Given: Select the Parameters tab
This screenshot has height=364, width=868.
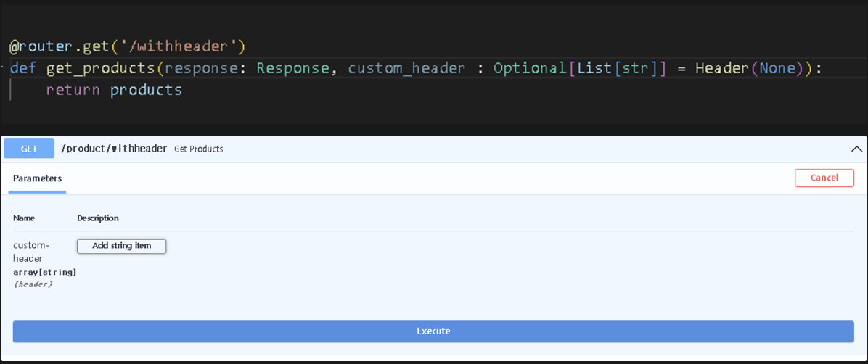Looking at the screenshot, I should click(37, 178).
